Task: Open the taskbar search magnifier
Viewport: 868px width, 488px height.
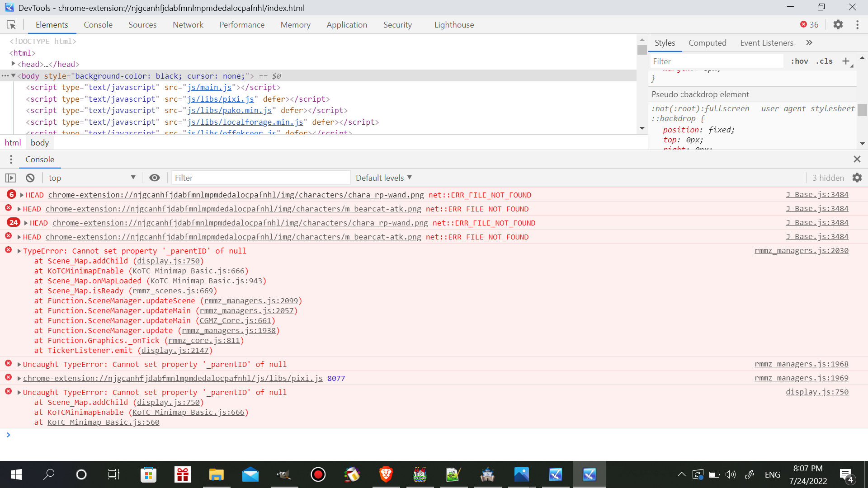Action: click(x=49, y=474)
